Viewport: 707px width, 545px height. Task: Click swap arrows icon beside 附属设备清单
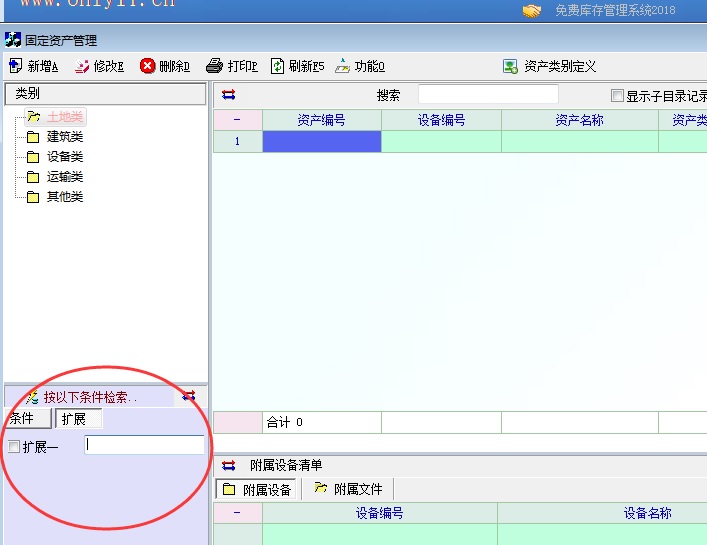pos(229,465)
